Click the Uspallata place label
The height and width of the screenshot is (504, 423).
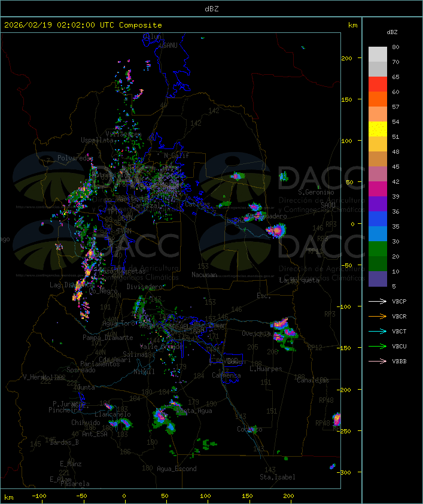(x=97, y=140)
